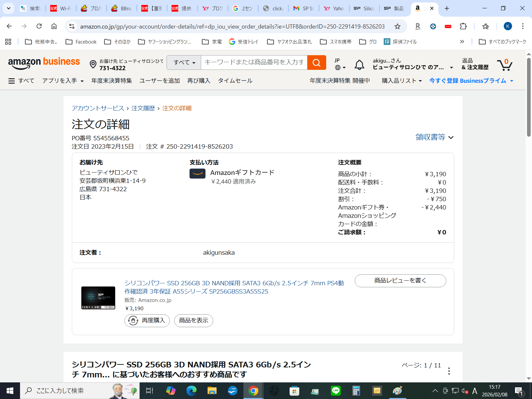The width and height of the screenshot is (532, 399).
Task: Open the Chrome extensions puzzle icon
Action: click(x=463, y=26)
